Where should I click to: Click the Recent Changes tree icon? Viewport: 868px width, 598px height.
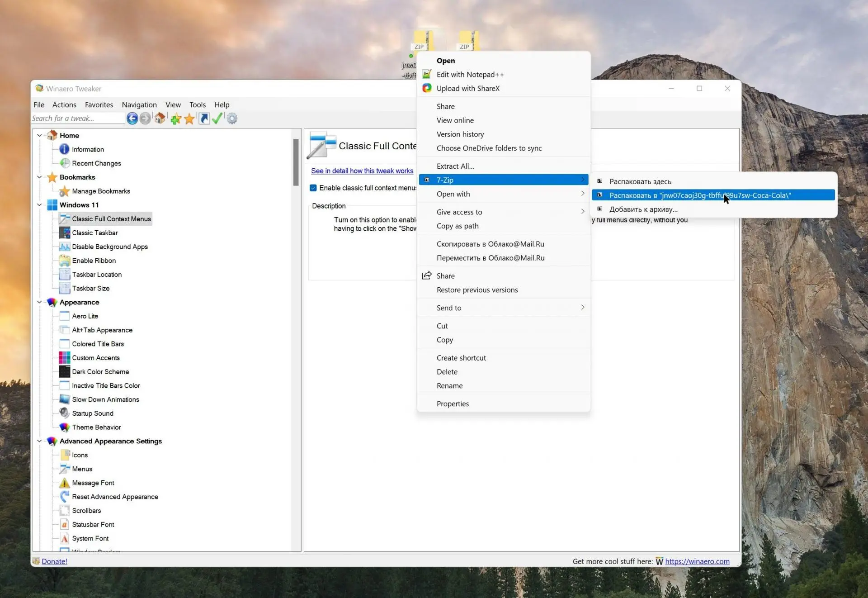[x=65, y=163]
